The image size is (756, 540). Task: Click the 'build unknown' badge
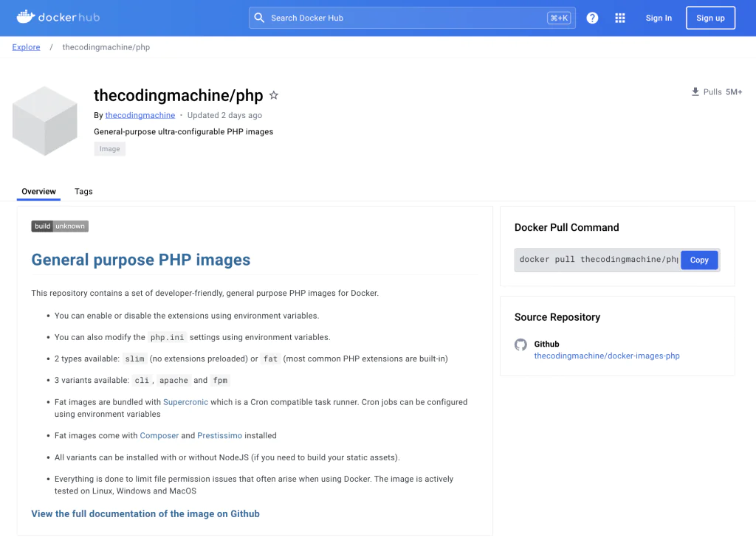pos(59,226)
